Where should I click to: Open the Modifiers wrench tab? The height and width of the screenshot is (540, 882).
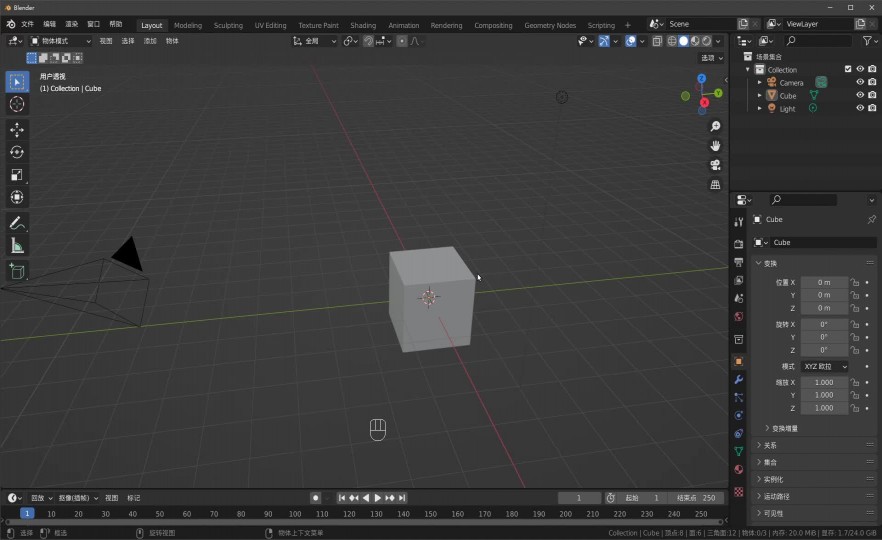pos(739,380)
